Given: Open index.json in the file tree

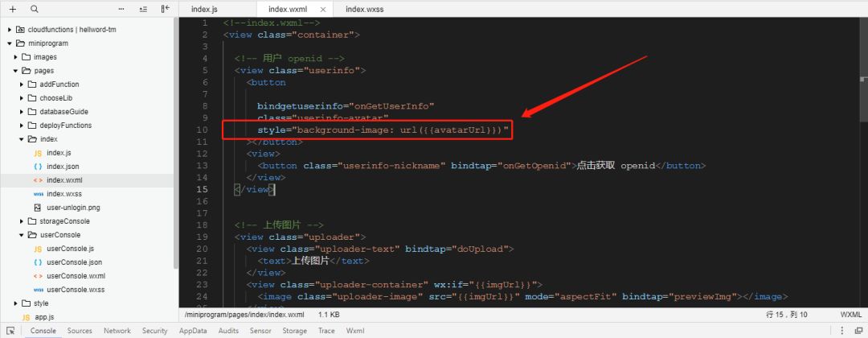Looking at the screenshot, I should coord(63,167).
